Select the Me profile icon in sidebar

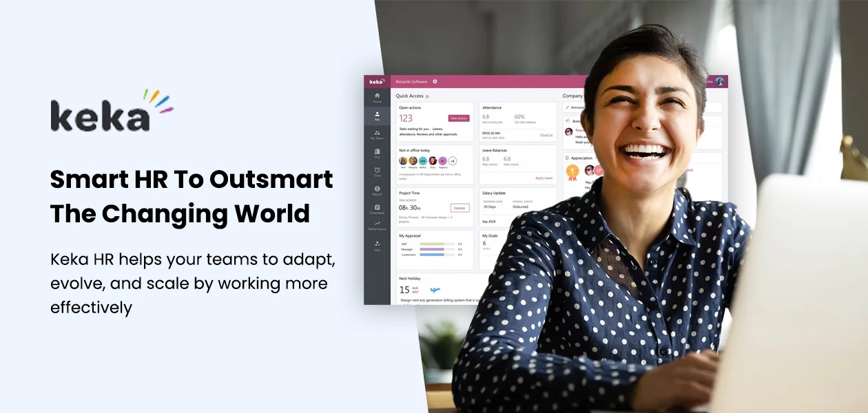[377, 115]
